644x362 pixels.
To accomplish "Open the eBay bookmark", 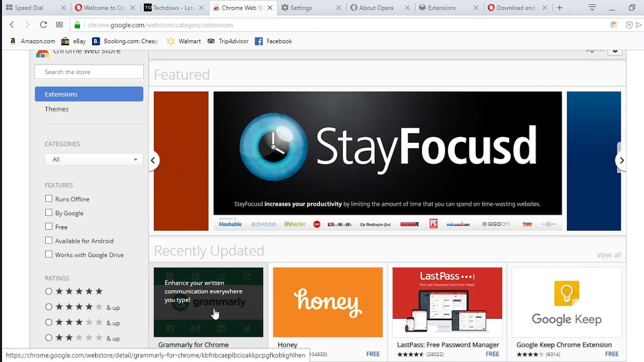I will tap(73, 41).
